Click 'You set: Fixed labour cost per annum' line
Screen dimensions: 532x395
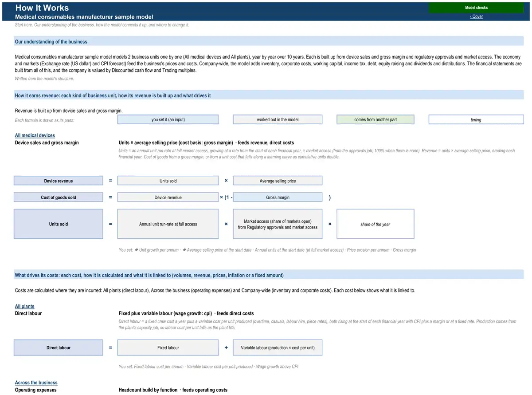coord(208,367)
